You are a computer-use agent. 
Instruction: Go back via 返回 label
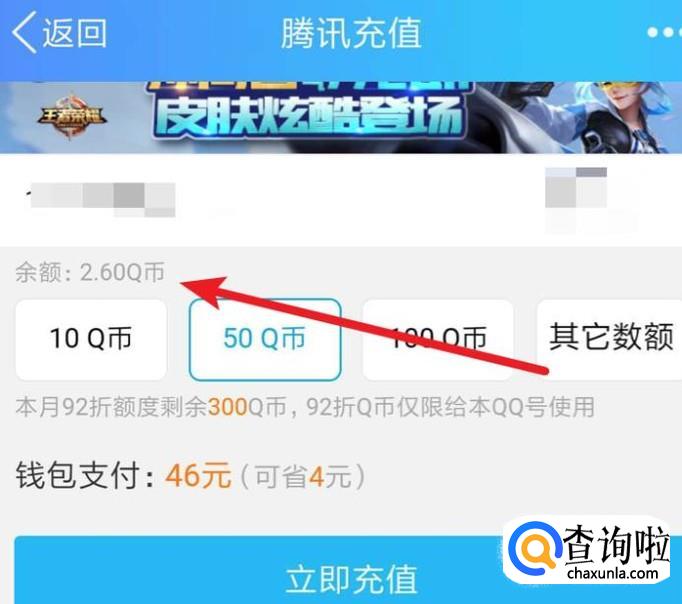pos(75,33)
